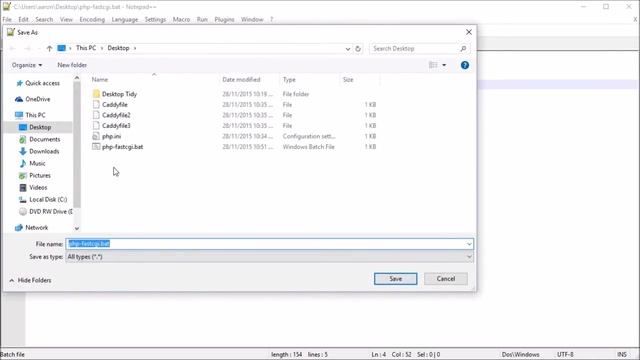Select DVD RW Drive in the sidebar

[x=46, y=211]
